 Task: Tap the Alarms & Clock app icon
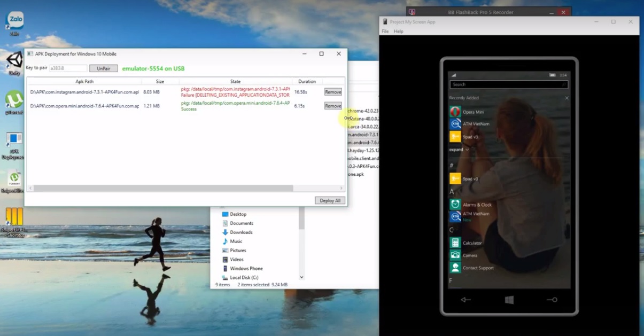(455, 205)
